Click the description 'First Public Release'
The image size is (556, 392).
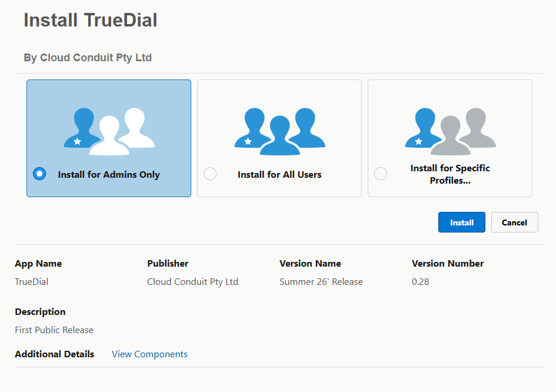pyautogui.click(x=54, y=330)
